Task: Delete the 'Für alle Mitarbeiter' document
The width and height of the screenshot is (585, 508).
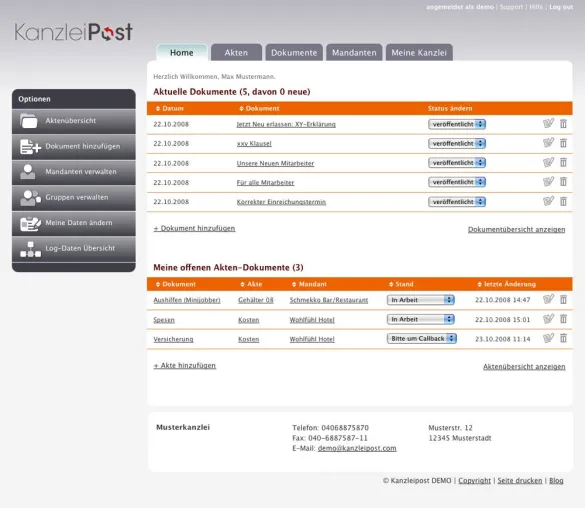Action: 563,182
